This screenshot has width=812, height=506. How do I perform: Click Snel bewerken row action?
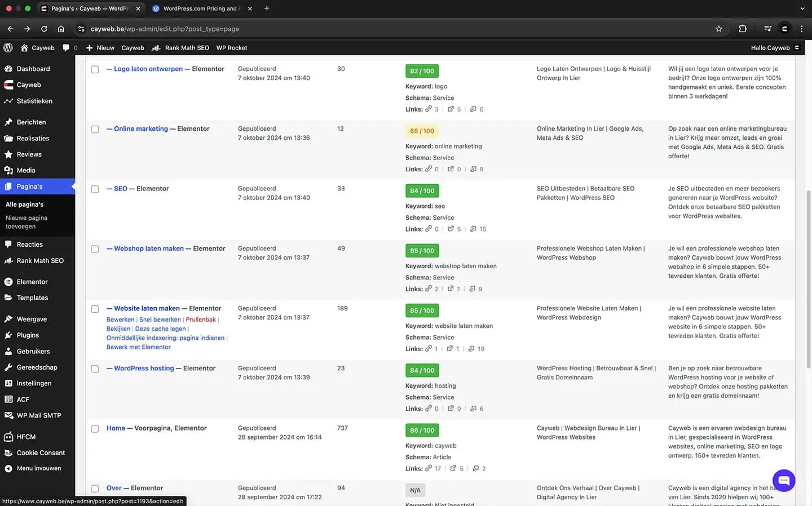click(x=160, y=319)
